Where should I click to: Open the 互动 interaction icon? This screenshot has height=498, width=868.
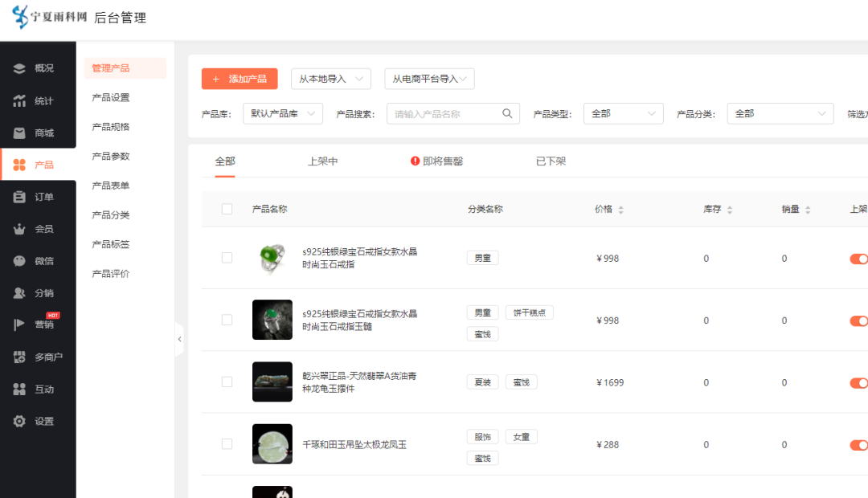pos(19,389)
